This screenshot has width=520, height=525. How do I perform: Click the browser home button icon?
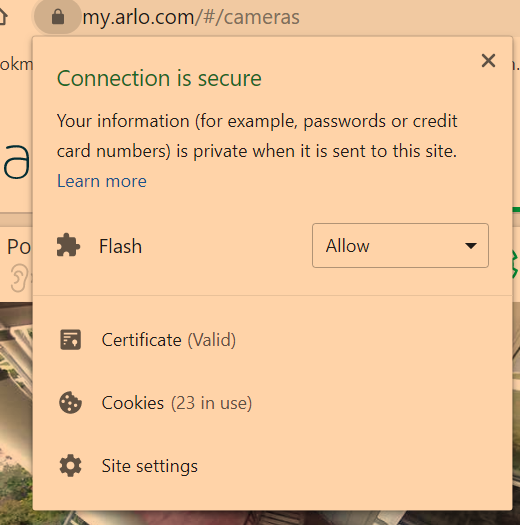tap(3, 17)
